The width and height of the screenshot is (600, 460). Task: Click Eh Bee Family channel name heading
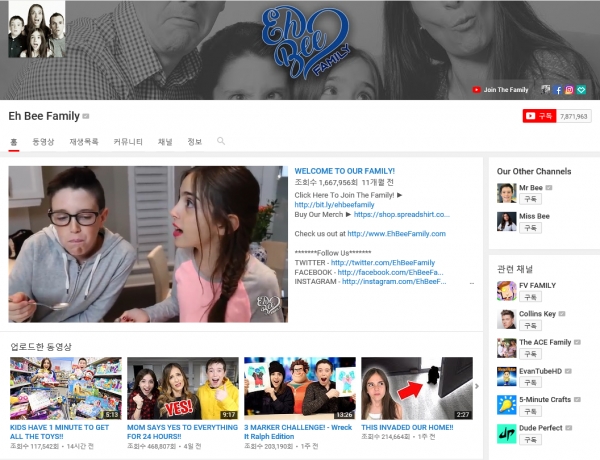pos(44,116)
